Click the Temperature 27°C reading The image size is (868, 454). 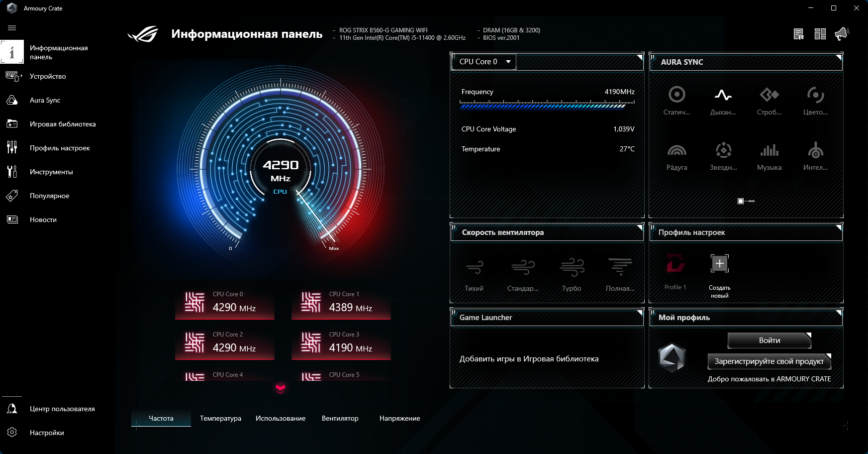tap(627, 149)
